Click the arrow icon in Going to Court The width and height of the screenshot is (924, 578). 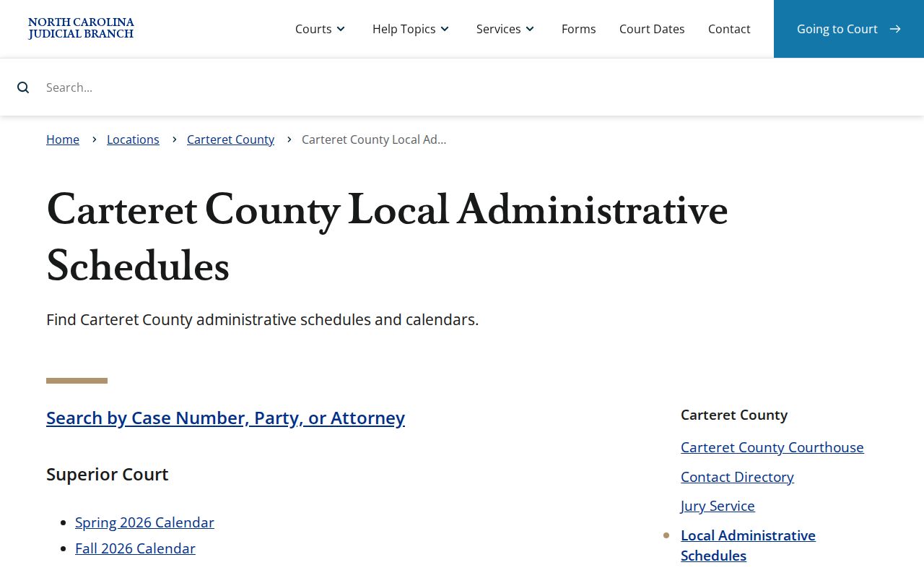coord(895,29)
